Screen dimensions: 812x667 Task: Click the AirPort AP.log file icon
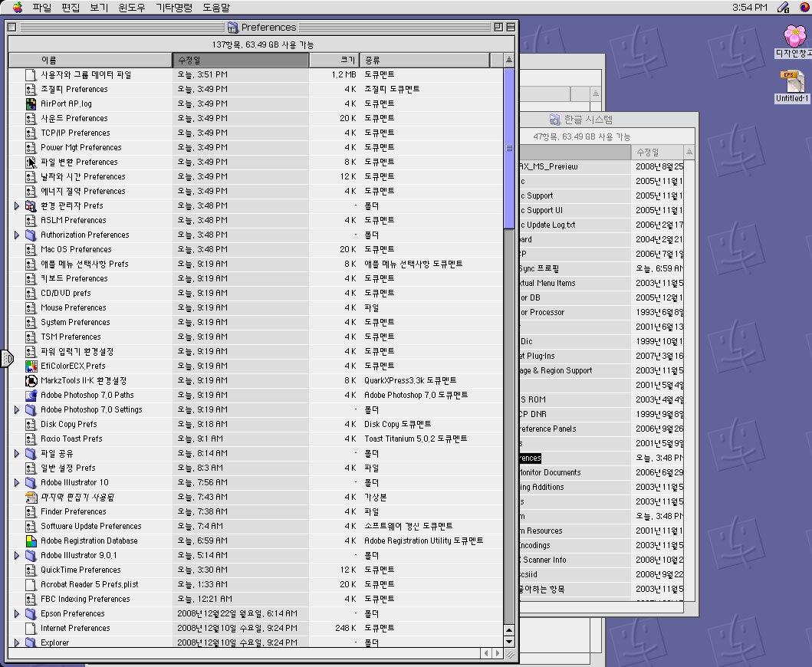31,103
